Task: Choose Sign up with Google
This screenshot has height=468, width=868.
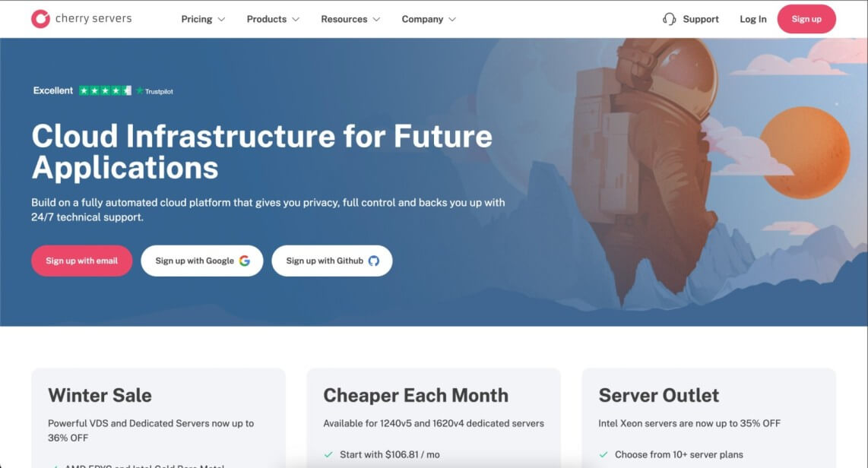Action: point(201,261)
